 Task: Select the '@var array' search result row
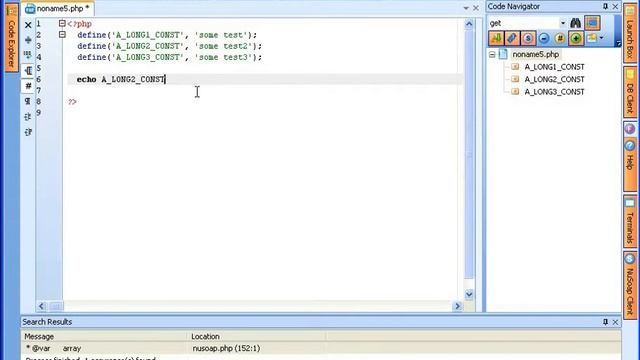point(321,348)
